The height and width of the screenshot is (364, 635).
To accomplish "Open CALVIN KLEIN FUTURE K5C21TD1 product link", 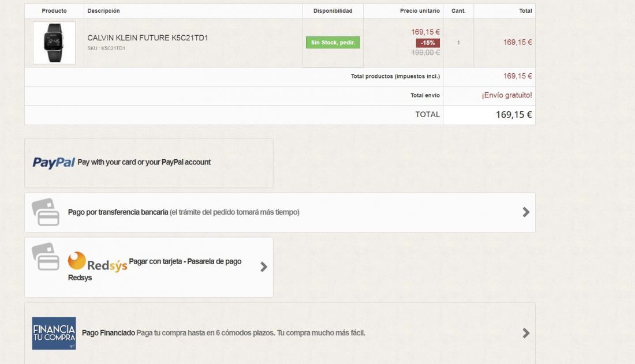I will point(147,37).
